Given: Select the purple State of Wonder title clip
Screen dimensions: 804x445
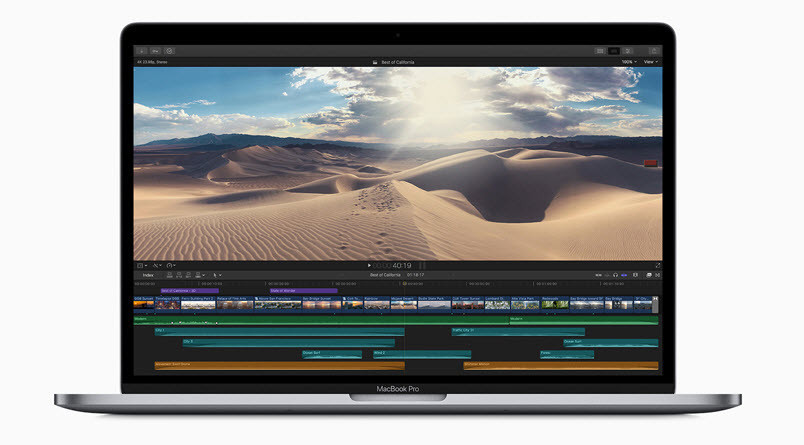Looking at the screenshot, I should (x=302, y=290).
